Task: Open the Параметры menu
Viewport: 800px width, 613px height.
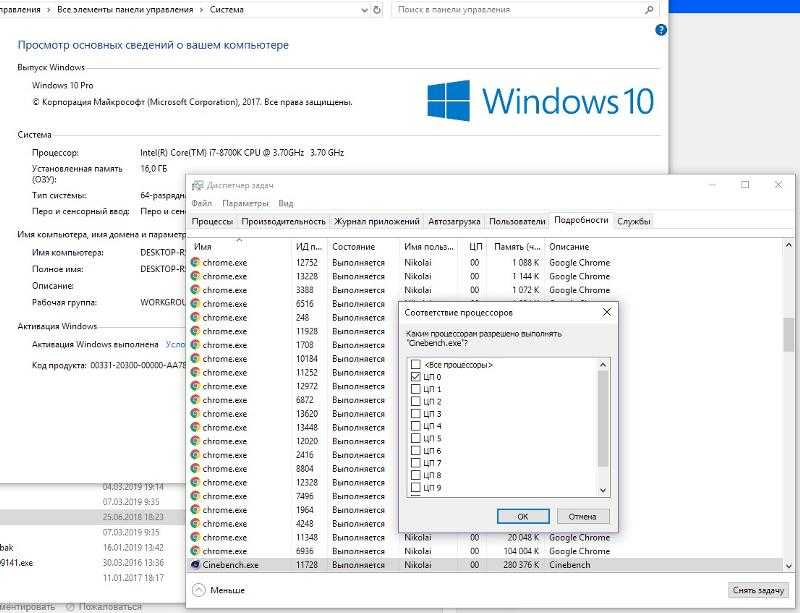Action: (245, 203)
